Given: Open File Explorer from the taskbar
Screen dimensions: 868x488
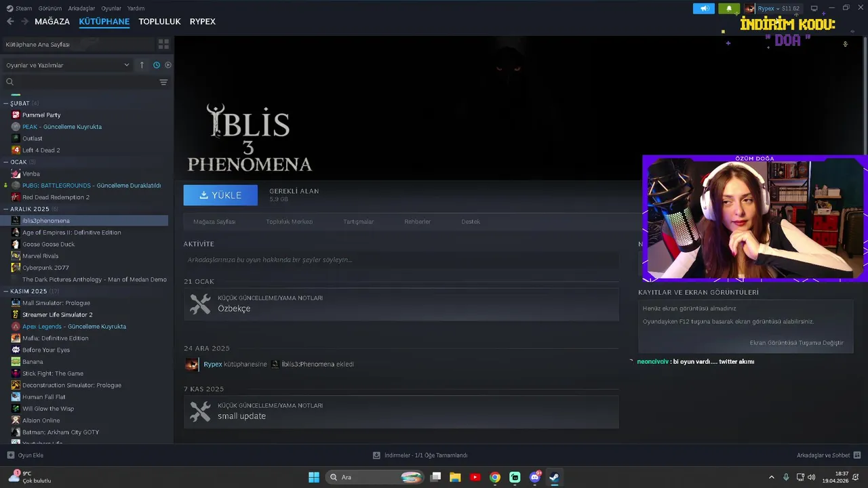Looking at the screenshot, I should (455, 477).
